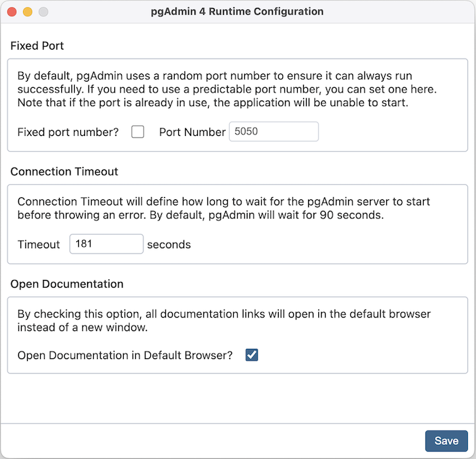Select the Connection Timeout section heading
Image resolution: width=476 pixels, height=459 pixels.
64,171
